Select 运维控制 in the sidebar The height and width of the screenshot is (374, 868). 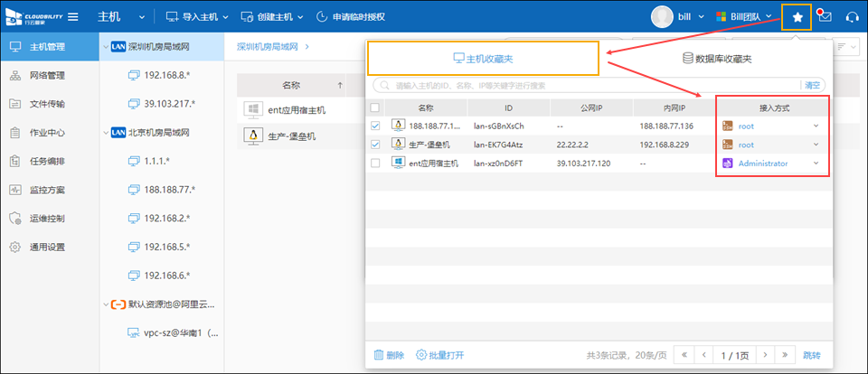[x=46, y=219]
